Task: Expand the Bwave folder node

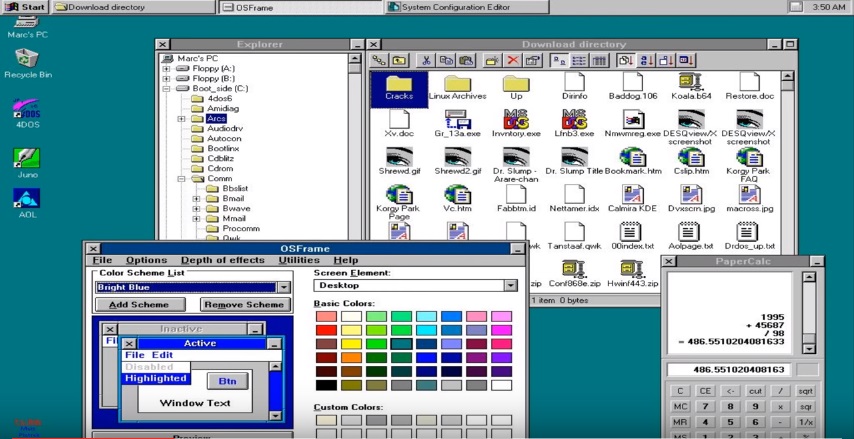Action: tap(197, 209)
